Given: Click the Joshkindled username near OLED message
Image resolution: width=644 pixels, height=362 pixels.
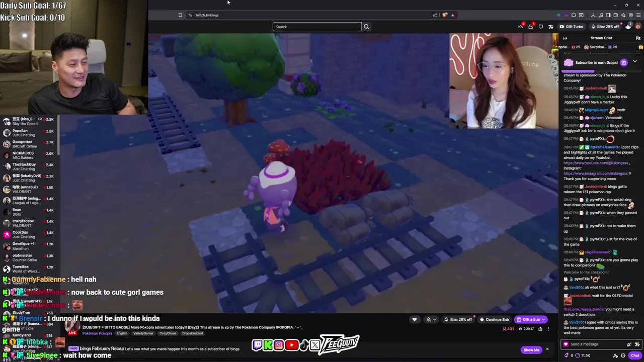Looking at the screenshot, I should tap(580, 296).
